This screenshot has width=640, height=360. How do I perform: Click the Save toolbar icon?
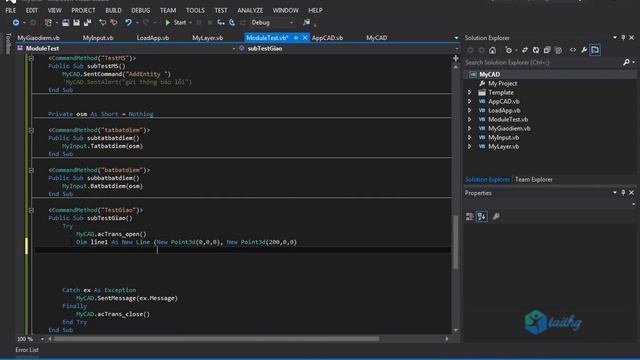coord(76,23)
